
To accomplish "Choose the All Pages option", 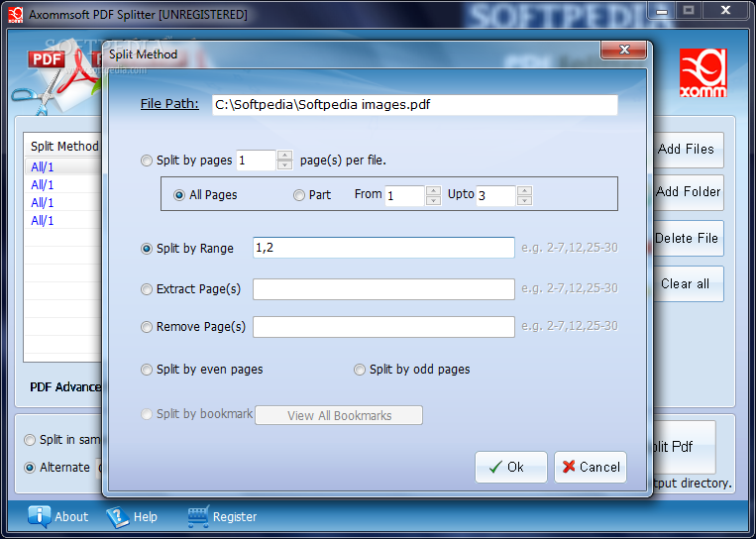I will tap(179, 195).
